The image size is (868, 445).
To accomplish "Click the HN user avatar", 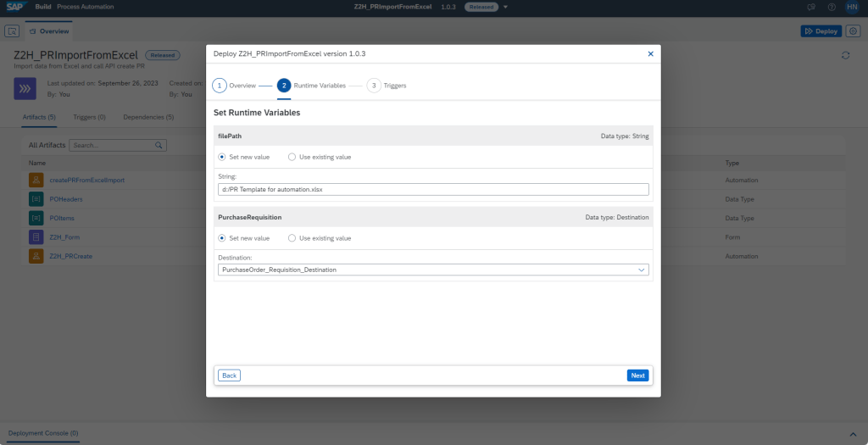I will pyautogui.click(x=852, y=7).
